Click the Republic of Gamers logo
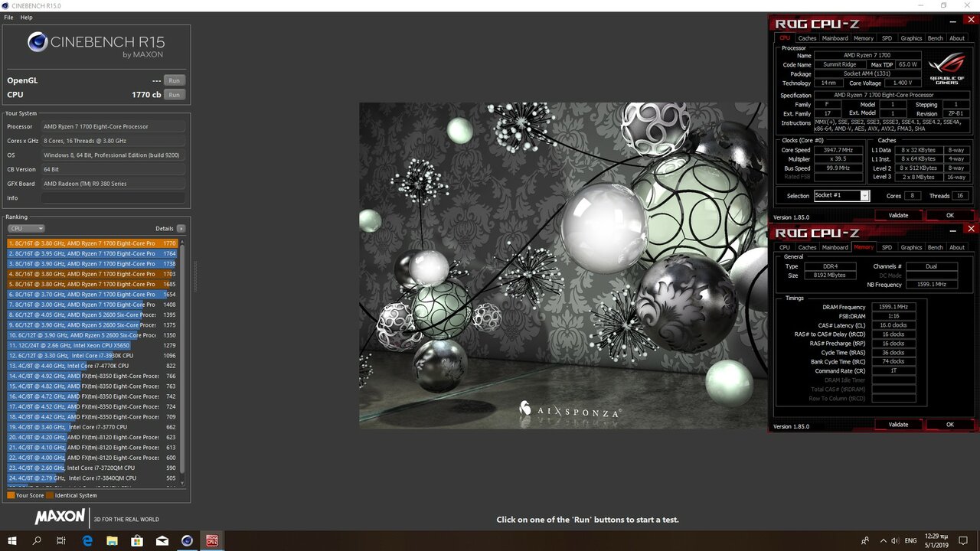The image size is (980, 551). tap(946, 70)
